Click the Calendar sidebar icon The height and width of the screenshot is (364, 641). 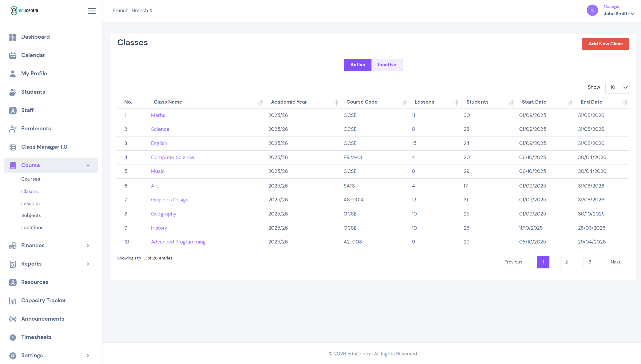tap(13, 55)
